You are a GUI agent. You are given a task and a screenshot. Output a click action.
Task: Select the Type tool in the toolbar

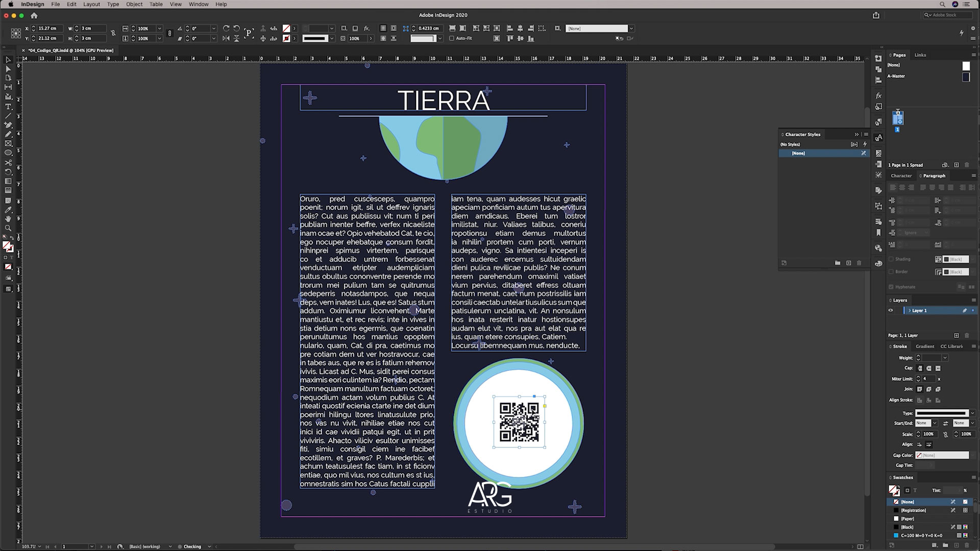click(8, 107)
